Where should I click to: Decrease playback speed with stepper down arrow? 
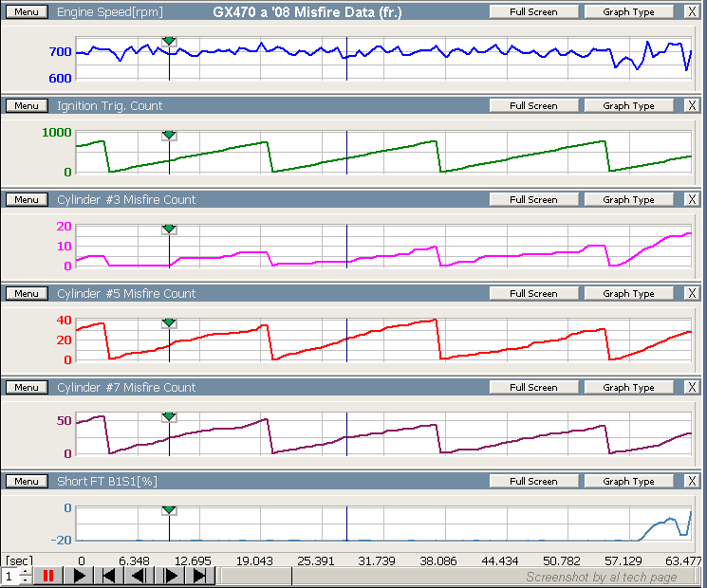tap(24, 580)
